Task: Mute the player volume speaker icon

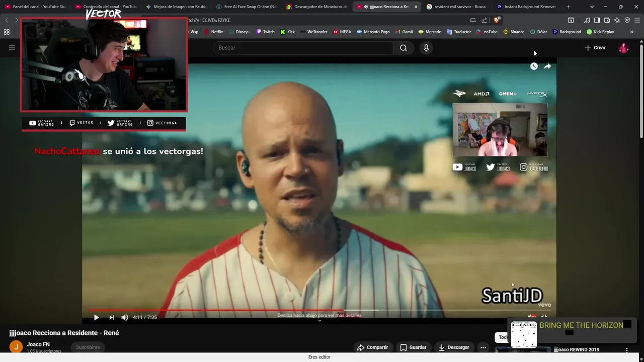Action: coord(125,317)
